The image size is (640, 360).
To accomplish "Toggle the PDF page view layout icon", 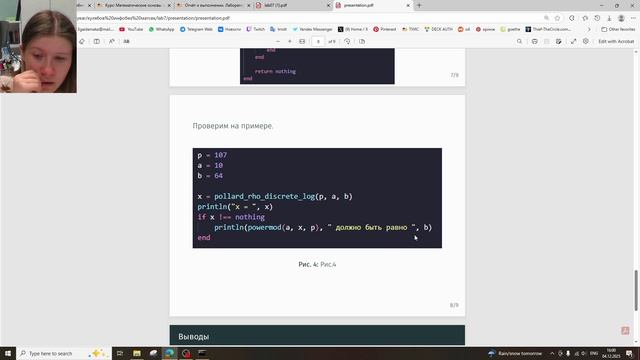I will 96,41.
